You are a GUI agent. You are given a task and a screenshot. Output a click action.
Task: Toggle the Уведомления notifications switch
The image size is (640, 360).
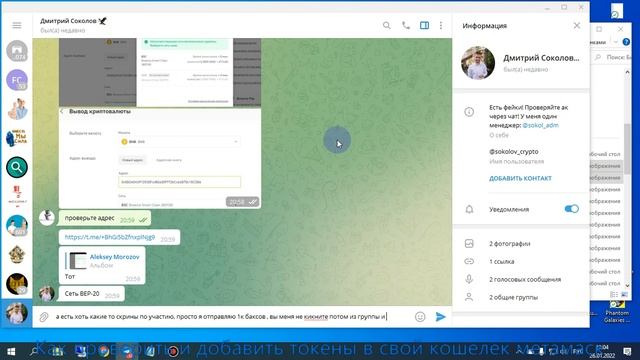(571, 209)
